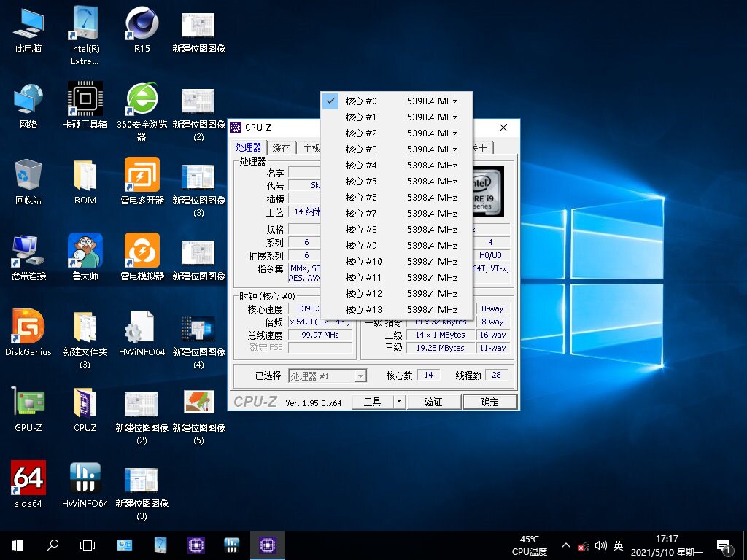Click 三级 cache 19.25 MBytes value
747x560 pixels.
tap(440, 348)
